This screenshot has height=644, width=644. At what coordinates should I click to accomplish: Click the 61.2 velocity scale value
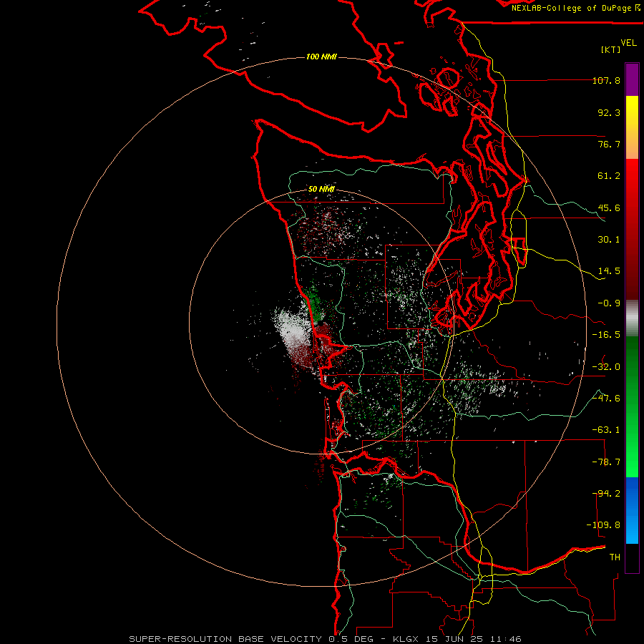pyautogui.click(x=609, y=176)
